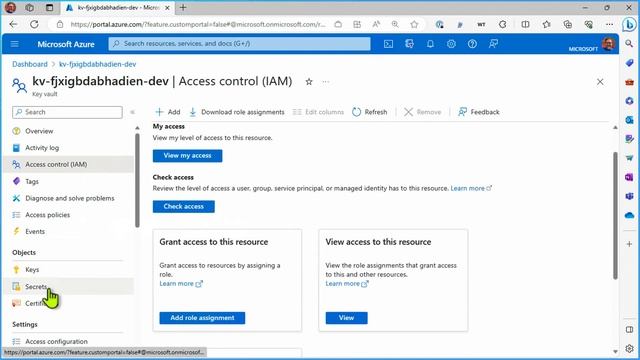Open the Edge profile avatar in title bar

point(10,7)
